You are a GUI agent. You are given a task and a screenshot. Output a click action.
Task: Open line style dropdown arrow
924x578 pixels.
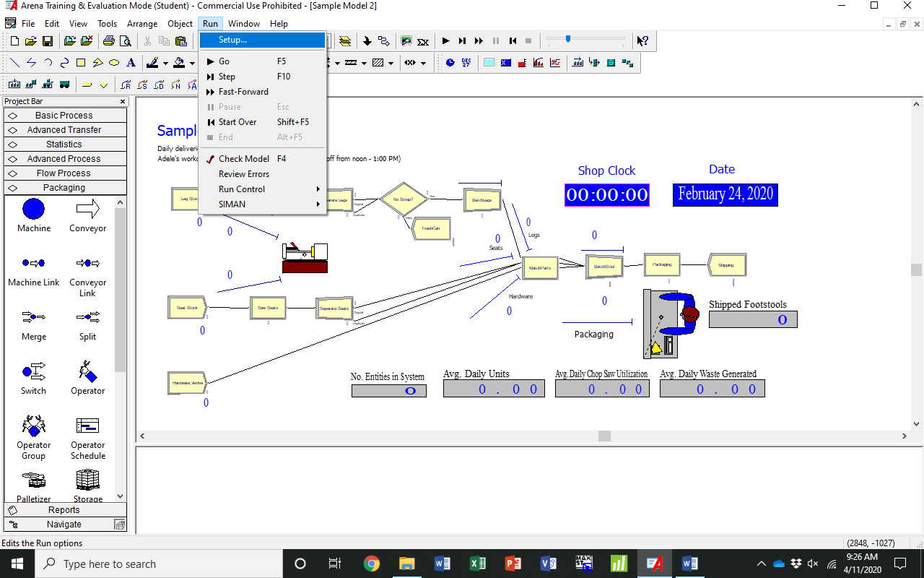point(365,63)
